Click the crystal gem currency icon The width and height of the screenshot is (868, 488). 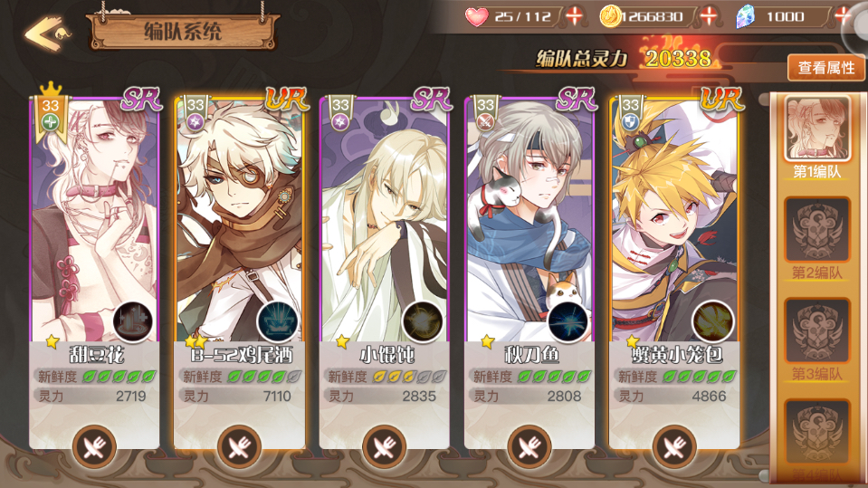[745, 16]
